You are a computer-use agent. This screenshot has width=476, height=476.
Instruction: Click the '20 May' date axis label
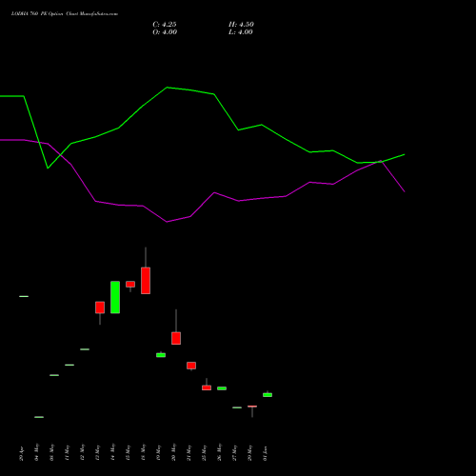coord(173,452)
